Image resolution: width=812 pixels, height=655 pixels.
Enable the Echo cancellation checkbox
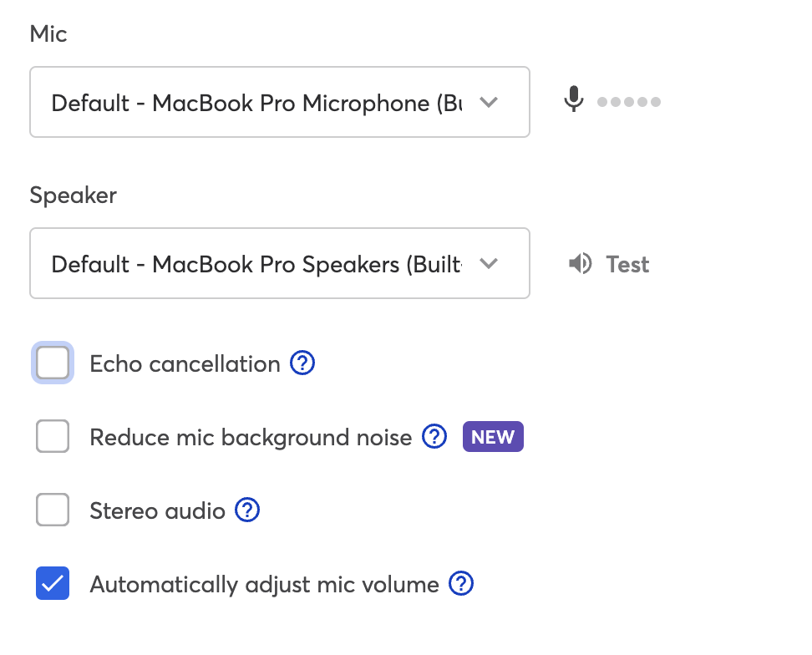[x=53, y=363]
